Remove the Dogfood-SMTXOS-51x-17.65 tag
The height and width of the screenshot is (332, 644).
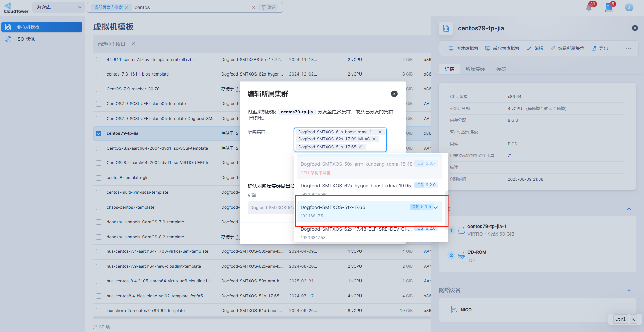tap(360, 147)
